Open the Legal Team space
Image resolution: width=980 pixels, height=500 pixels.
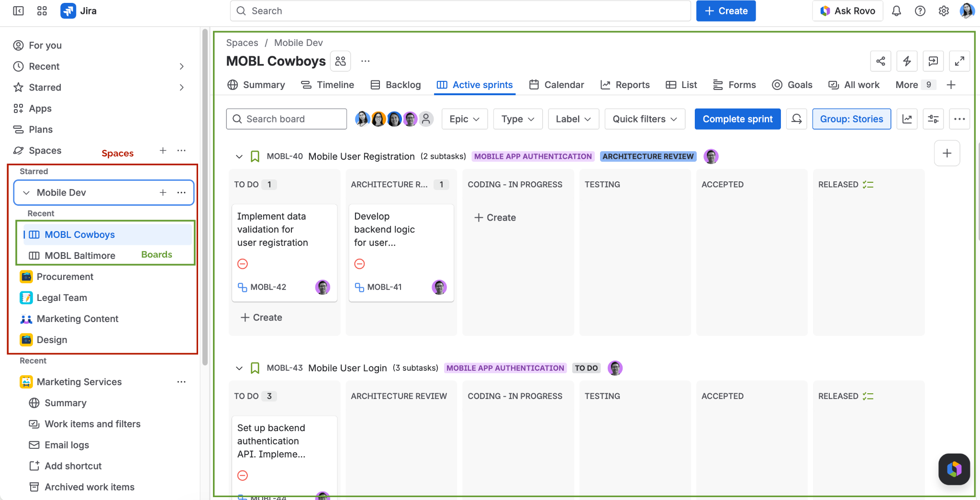[x=62, y=298]
